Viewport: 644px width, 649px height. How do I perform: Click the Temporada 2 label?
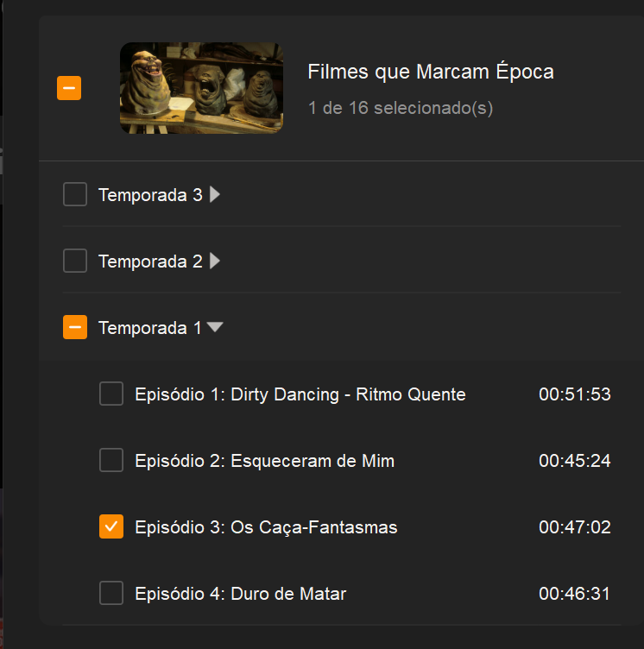tap(150, 261)
